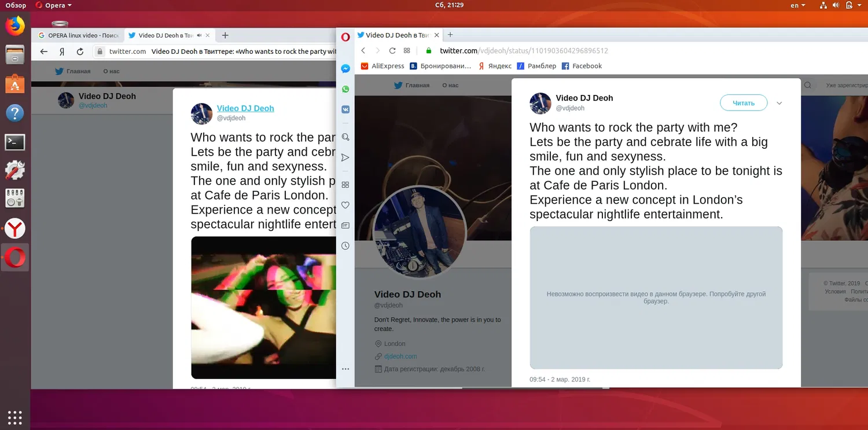Open the Рамблер bookmark
868x430 pixels.
coord(536,66)
